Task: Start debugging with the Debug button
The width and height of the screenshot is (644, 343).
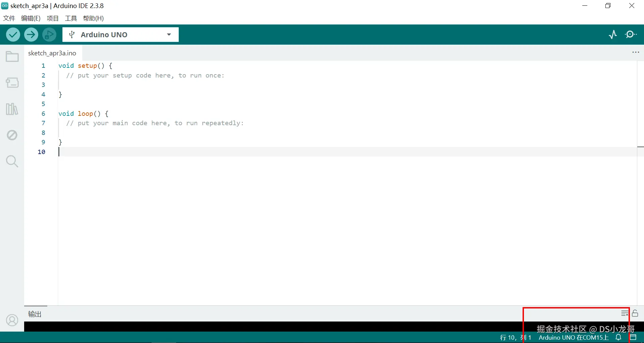Action: [49, 35]
